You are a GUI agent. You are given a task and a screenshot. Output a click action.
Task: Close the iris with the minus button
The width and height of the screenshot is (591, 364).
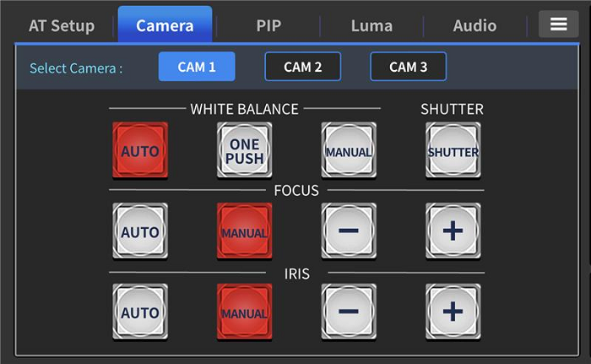point(349,312)
